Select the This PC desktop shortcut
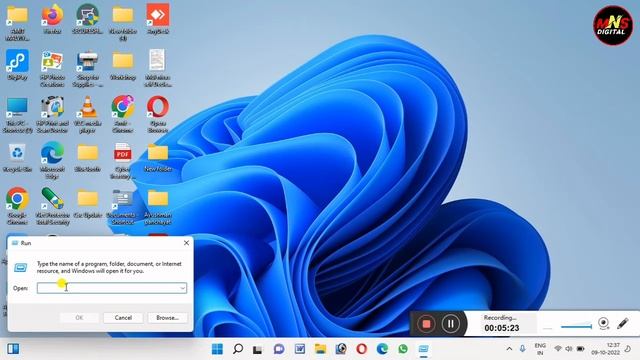Viewport: 640px width, 360px height. 17,115
